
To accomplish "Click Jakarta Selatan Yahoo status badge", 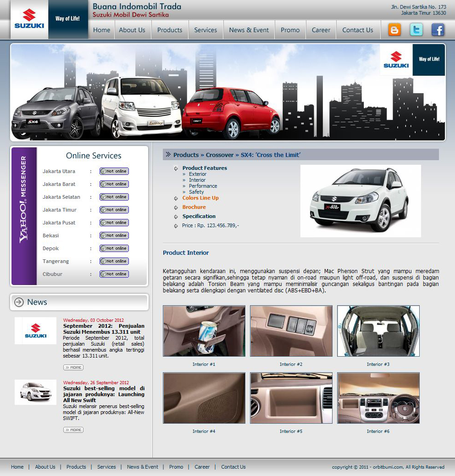I will pyautogui.click(x=114, y=197).
